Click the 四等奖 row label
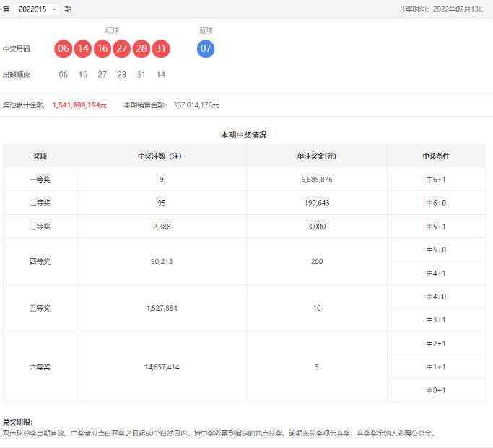The height and width of the screenshot is (448, 493). pyautogui.click(x=40, y=261)
